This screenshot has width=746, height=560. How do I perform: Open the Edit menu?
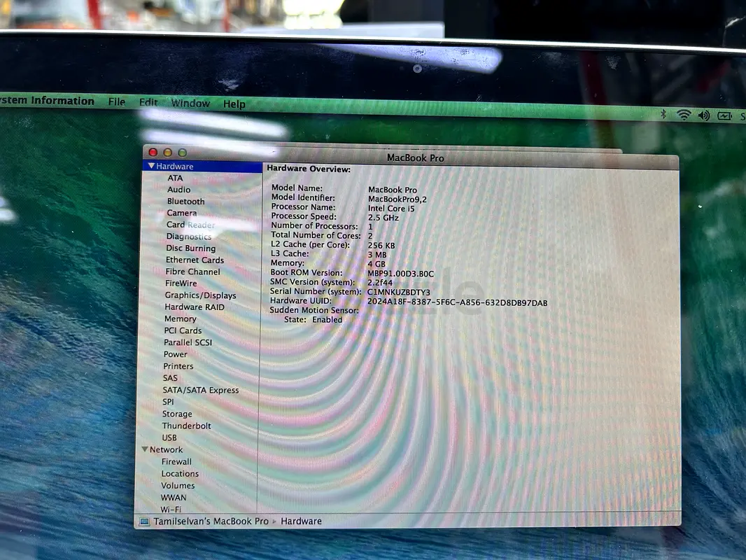148,102
